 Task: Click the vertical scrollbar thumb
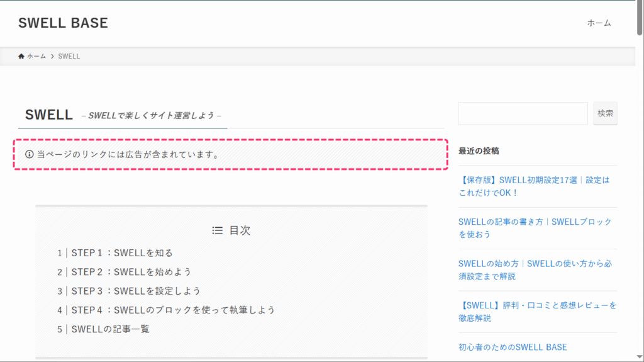tap(640, 18)
